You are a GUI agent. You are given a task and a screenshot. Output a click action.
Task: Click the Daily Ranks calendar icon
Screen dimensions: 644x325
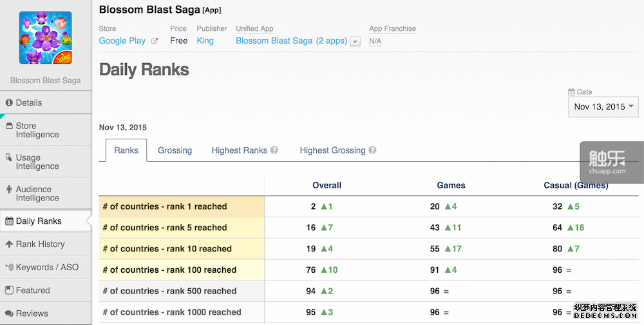[x=9, y=221]
